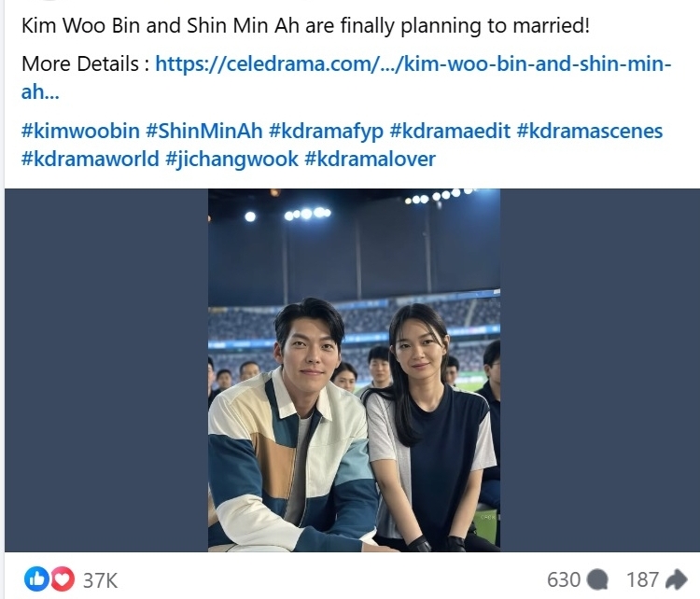Click the #kdramascenes hashtag
700x599 pixels.
(x=590, y=131)
